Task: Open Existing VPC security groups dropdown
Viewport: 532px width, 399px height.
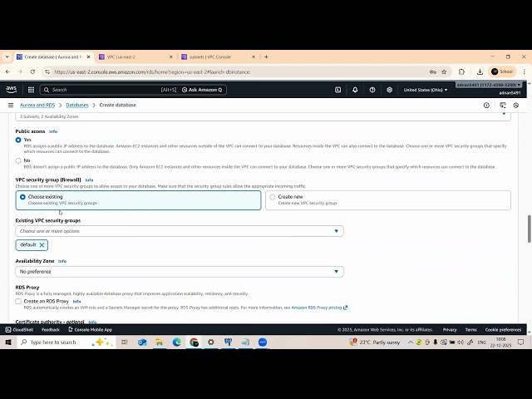Action: [x=180, y=231]
